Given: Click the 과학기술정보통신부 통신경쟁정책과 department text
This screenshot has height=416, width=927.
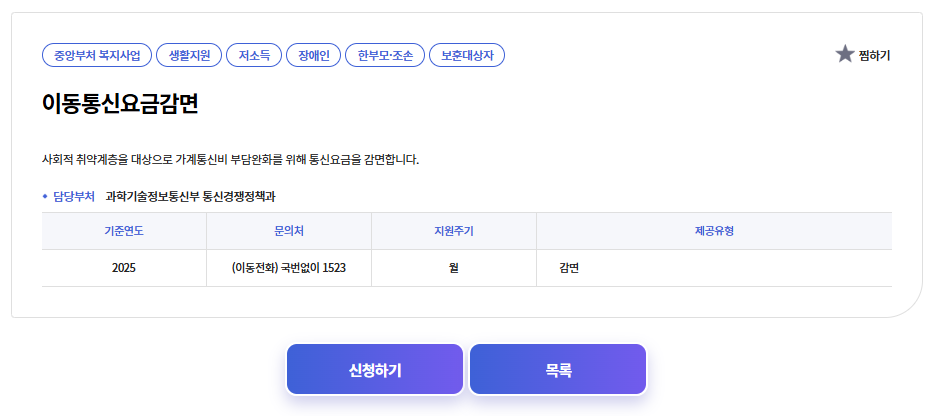Looking at the screenshot, I should coord(190,196).
